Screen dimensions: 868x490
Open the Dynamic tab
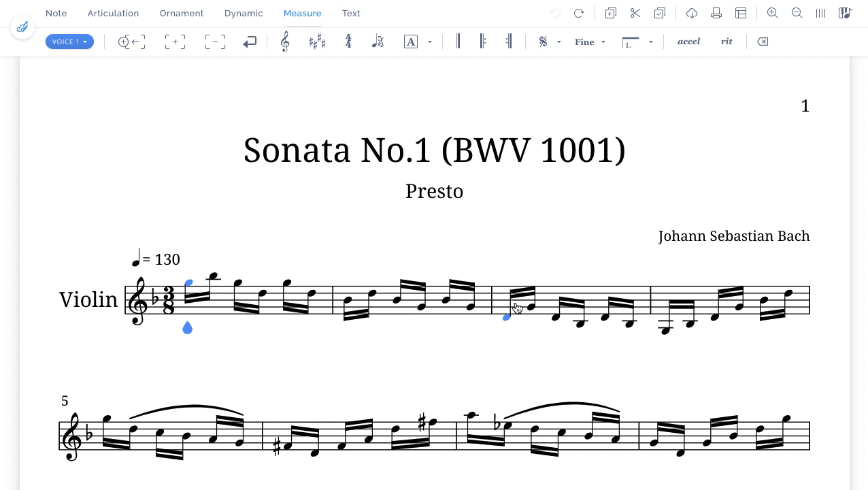coord(244,13)
